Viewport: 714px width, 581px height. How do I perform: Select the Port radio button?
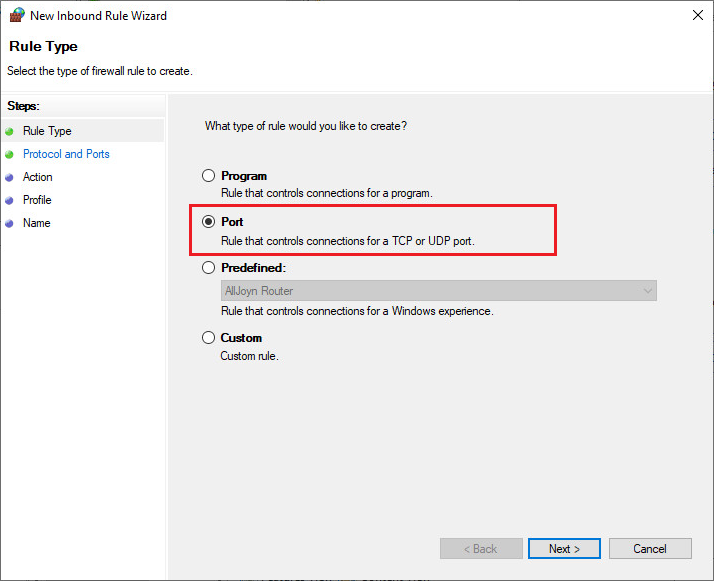(x=209, y=222)
